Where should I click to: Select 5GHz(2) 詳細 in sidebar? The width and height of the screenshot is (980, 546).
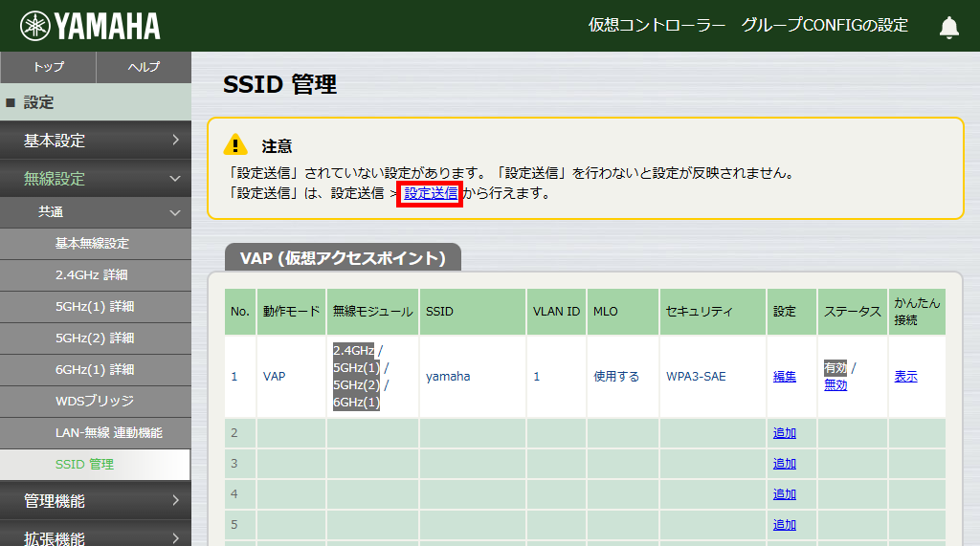[96, 338]
